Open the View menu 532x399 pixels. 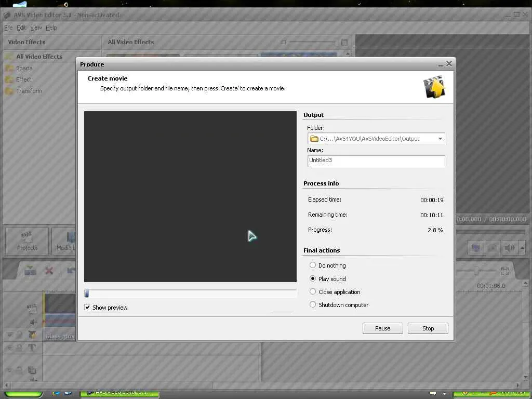pyautogui.click(x=36, y=28)
